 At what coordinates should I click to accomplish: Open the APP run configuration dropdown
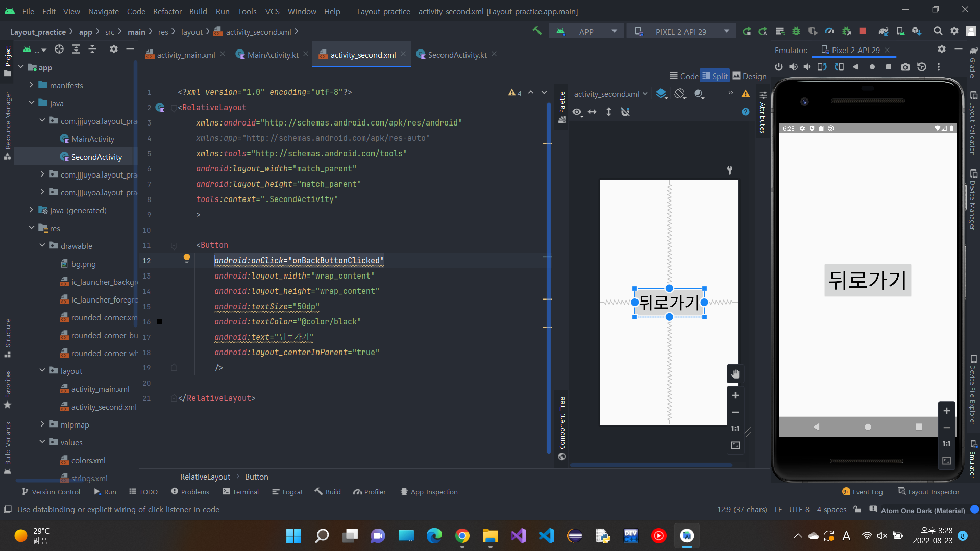click(x=587, y=32)
